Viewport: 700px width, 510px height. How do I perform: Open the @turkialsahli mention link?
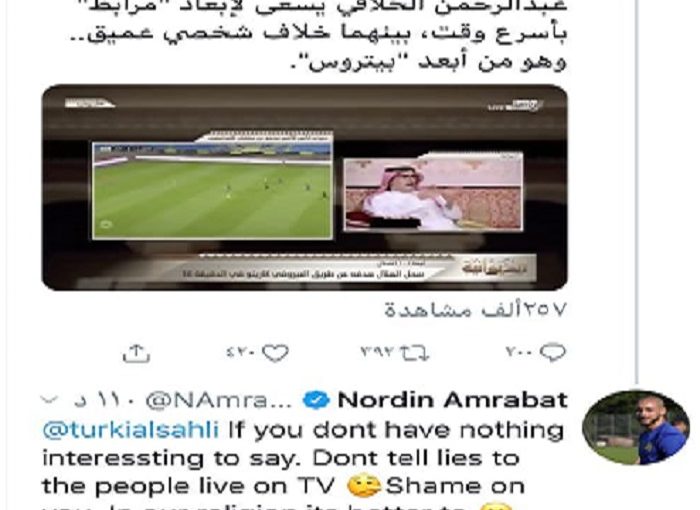click(130, 430)
